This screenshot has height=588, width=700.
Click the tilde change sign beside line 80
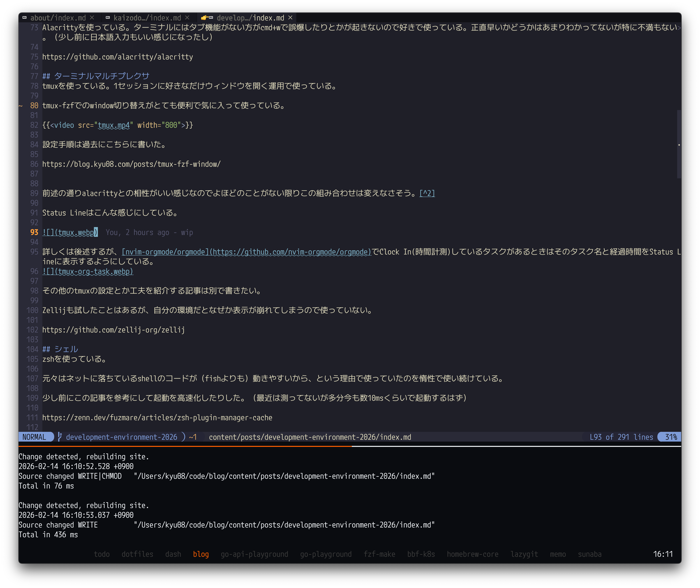(21, 106)
